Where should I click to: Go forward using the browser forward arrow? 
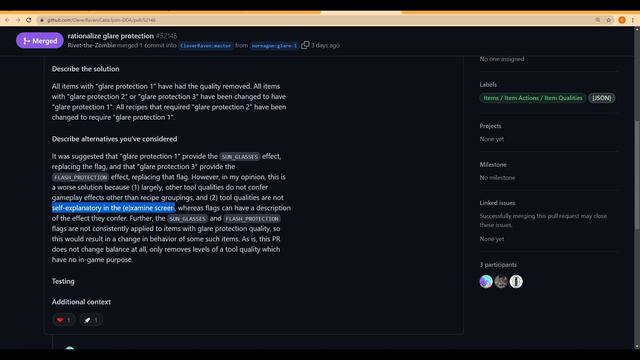point(18,20)
